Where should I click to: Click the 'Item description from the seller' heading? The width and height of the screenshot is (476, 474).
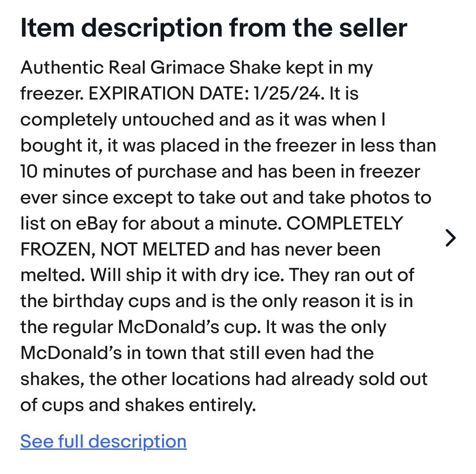(x=213, y=28)
